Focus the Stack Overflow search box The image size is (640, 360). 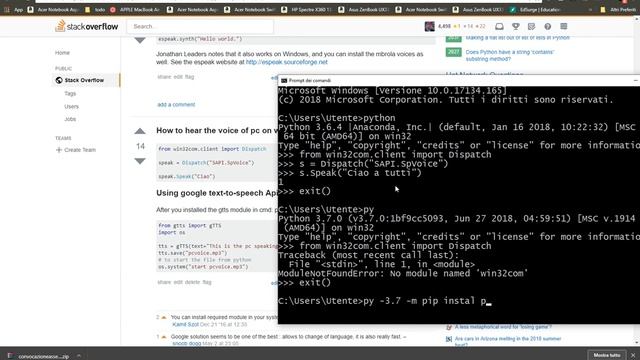(200, 27)
